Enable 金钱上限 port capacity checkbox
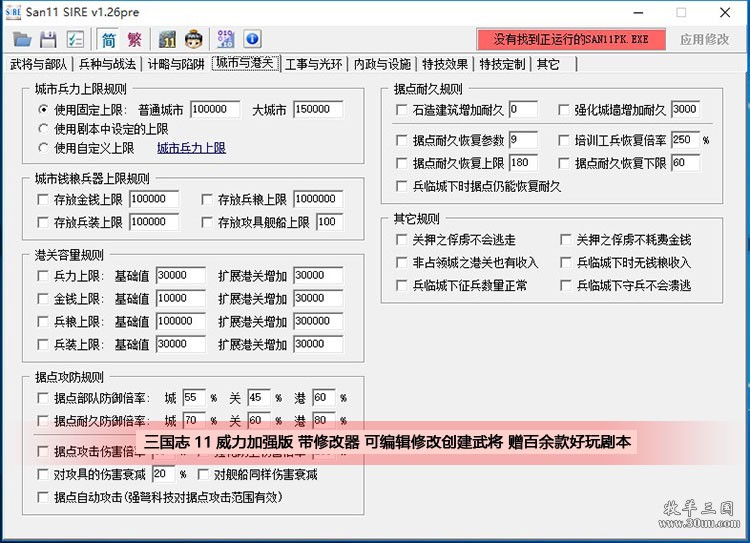This screenshot has height=543, width=750. [43, 299]
